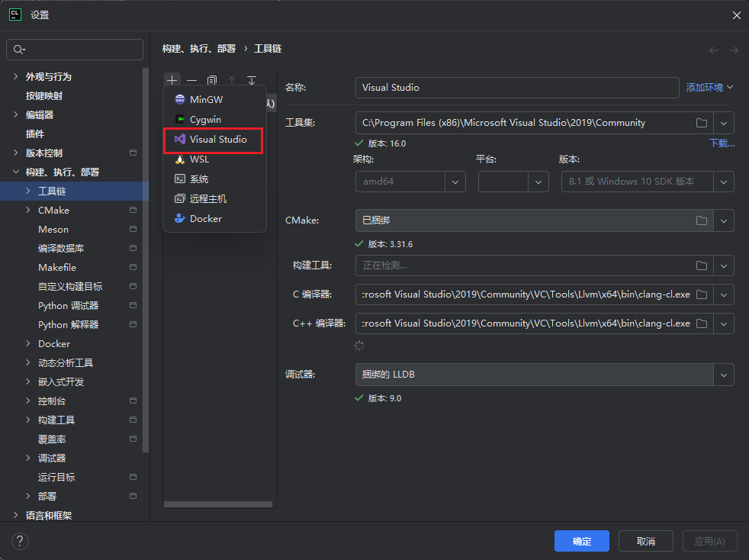
Task: Choose Cygwin from the toolchain popup
Action: tap(214, 120)
